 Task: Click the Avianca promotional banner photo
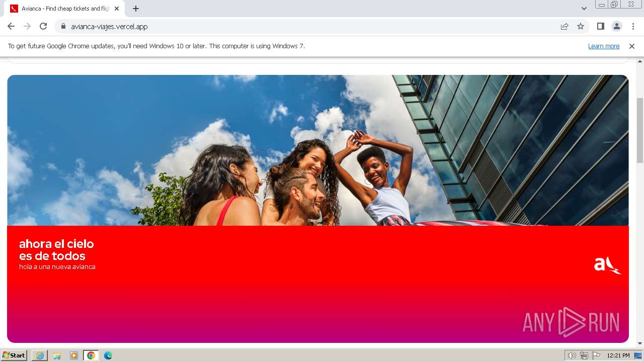click(318, 150)
